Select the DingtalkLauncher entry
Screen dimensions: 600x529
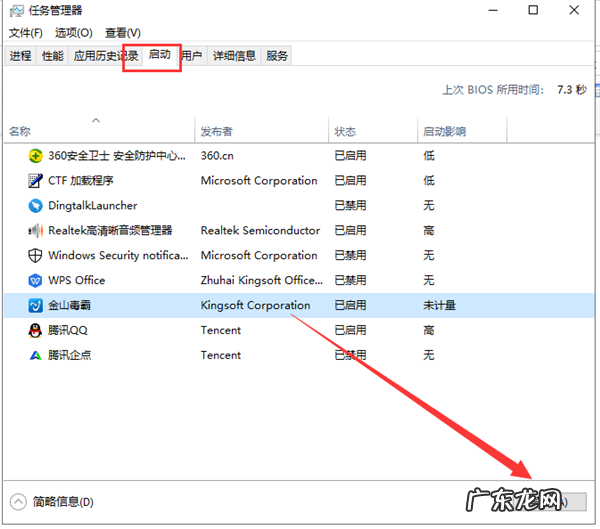point(93,206)
